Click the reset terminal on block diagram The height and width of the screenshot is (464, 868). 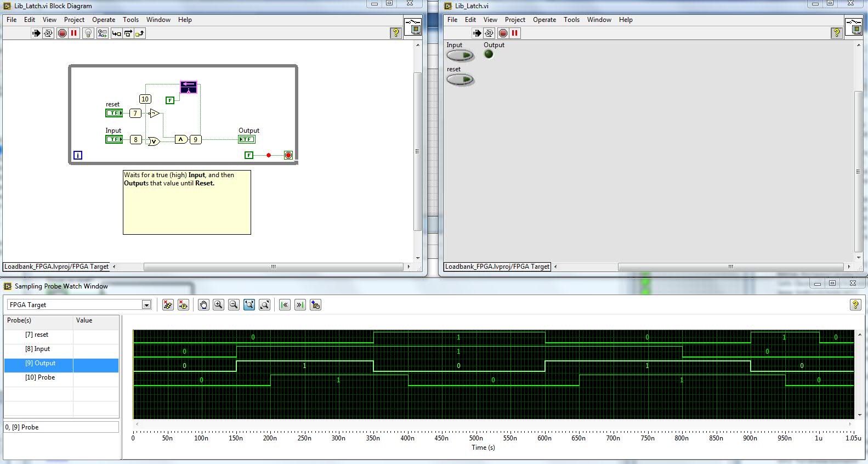tap(114, 113)
